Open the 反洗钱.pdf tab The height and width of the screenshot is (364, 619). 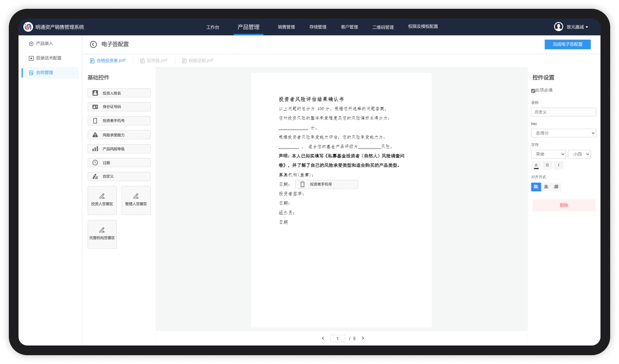click(155, 61)
